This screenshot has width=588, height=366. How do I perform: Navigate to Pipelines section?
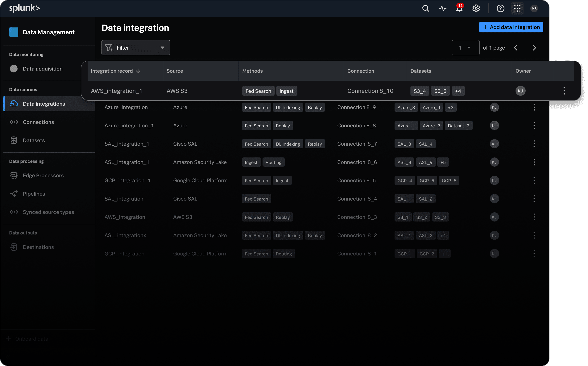pyautogui.click(x=34, y=194)
